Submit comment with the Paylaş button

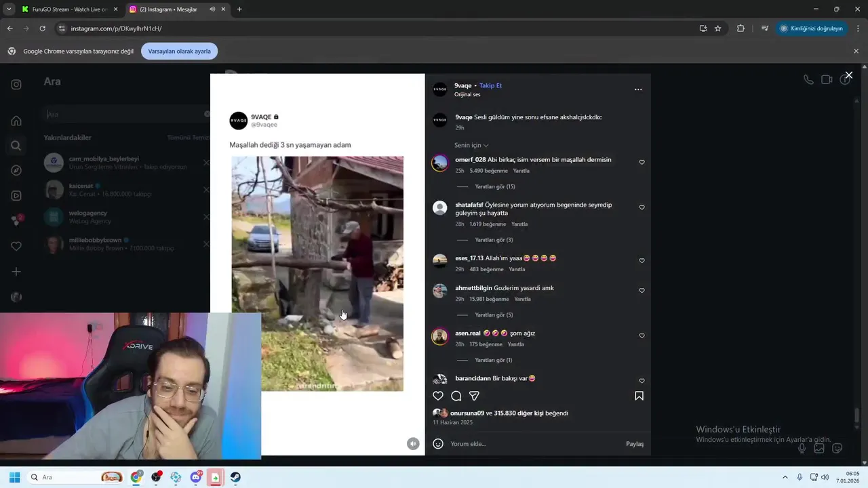tap(635, 444)
